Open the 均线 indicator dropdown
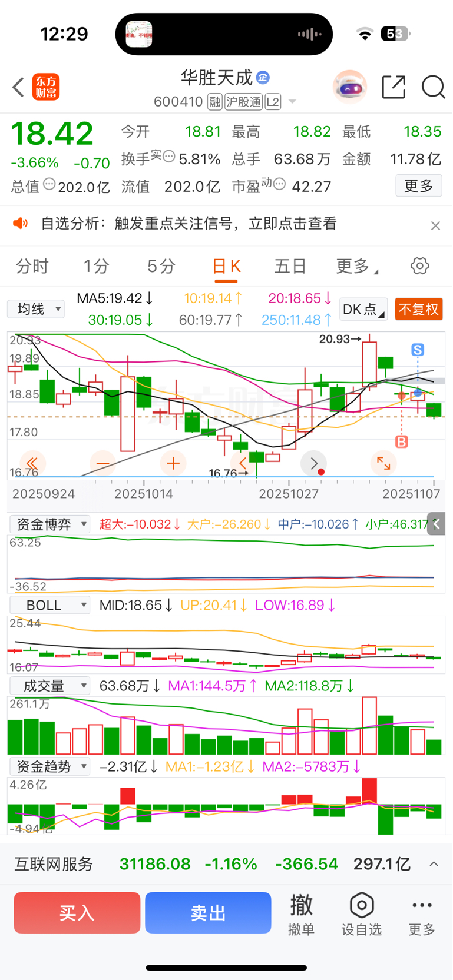453x980 pixels. coord(36,309)
